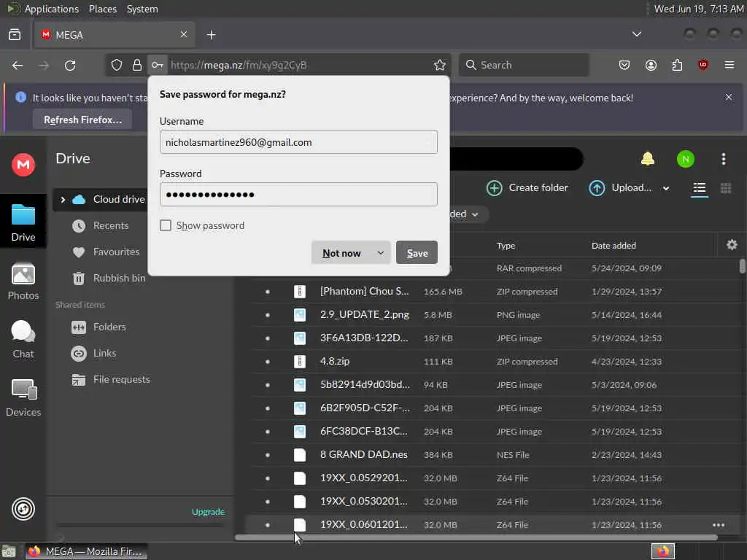Click the Username field in the save prompt
The image size is (747, 560).
tap(298, 142)
